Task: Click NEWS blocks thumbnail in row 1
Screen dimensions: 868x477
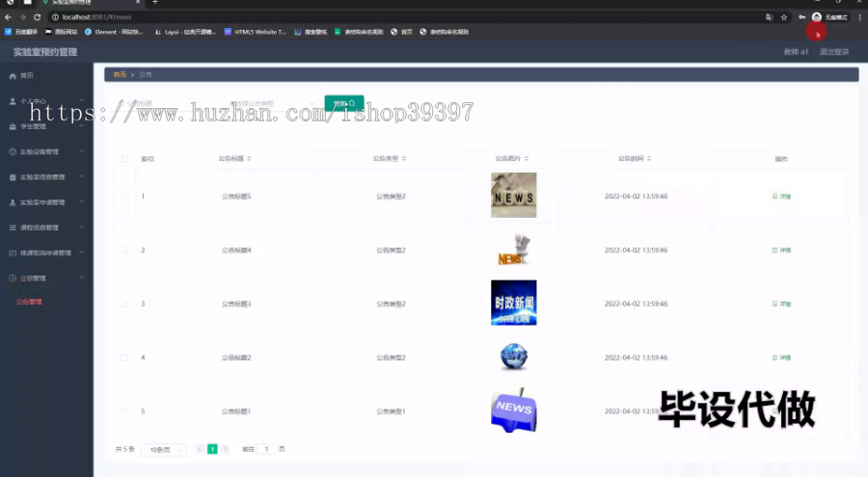Action: click(x=514, y=195)
